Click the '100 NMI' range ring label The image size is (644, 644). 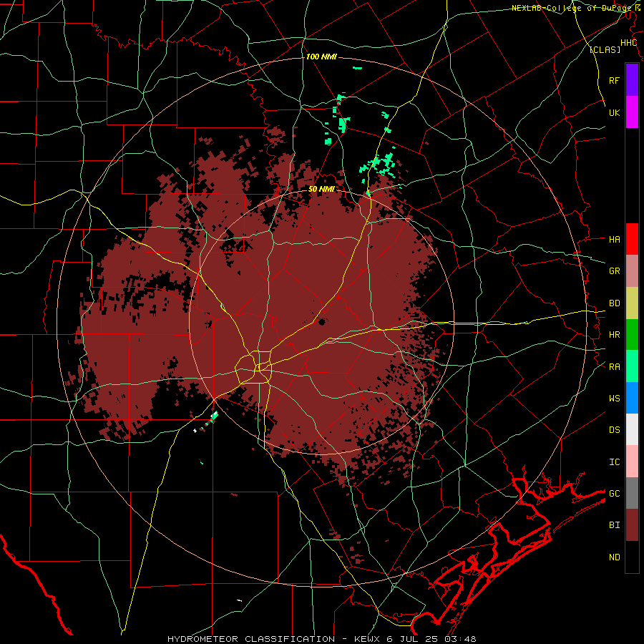[321, 57]
